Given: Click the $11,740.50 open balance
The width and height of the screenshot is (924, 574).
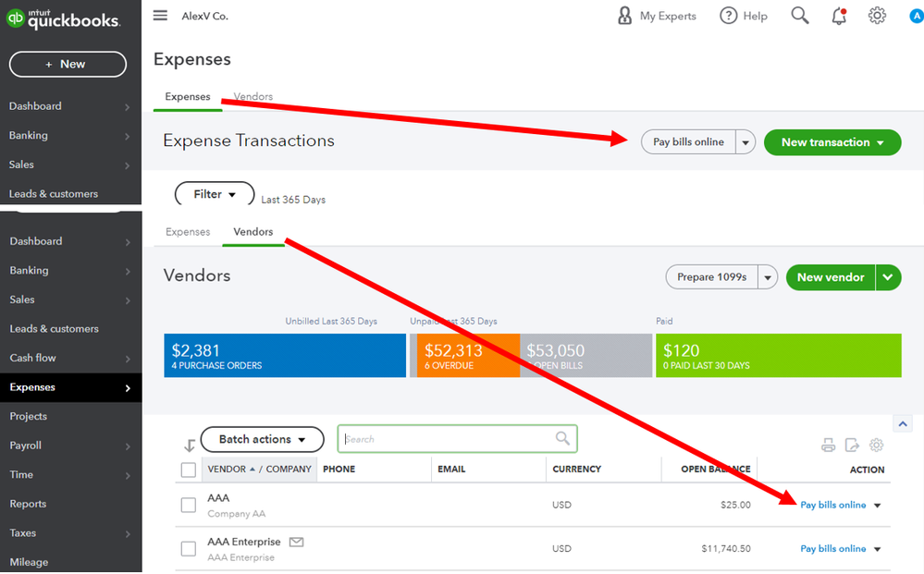Looking at the screenshot, I should tap(726, 549).
